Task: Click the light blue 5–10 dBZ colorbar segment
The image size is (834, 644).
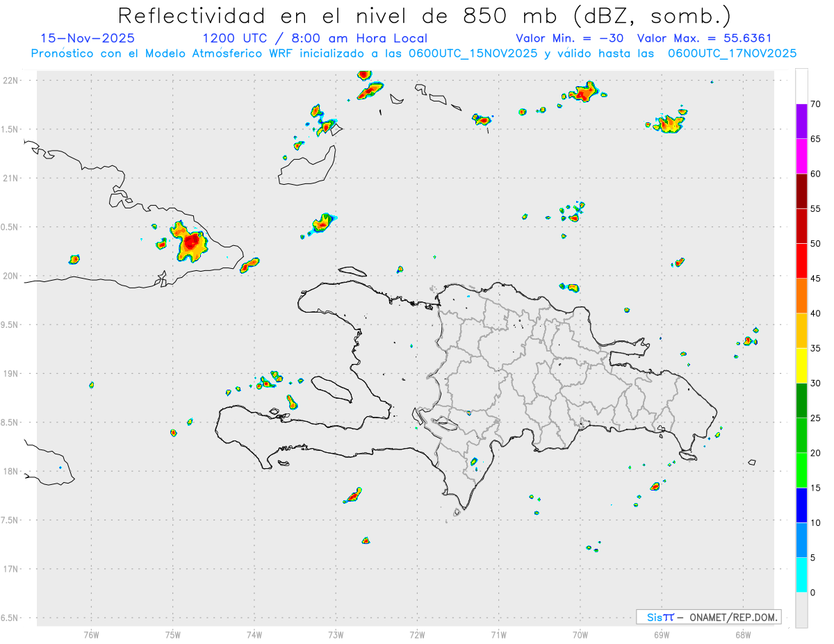Action: (x=801, y=540)
